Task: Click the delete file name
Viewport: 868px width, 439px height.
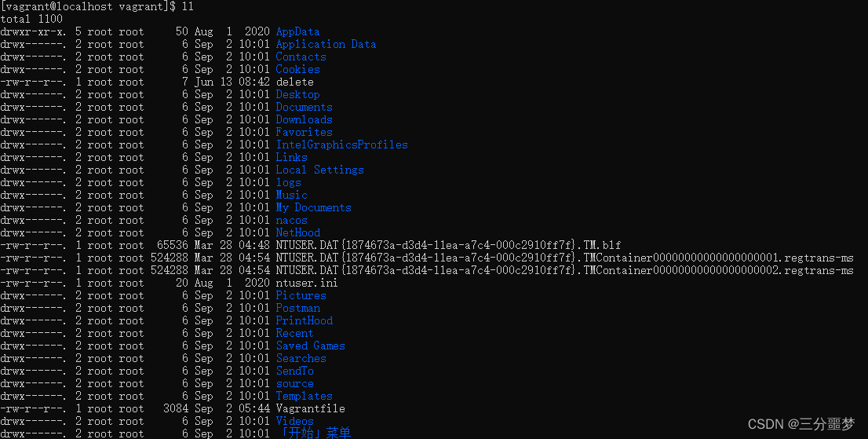Action: (294, 82)
